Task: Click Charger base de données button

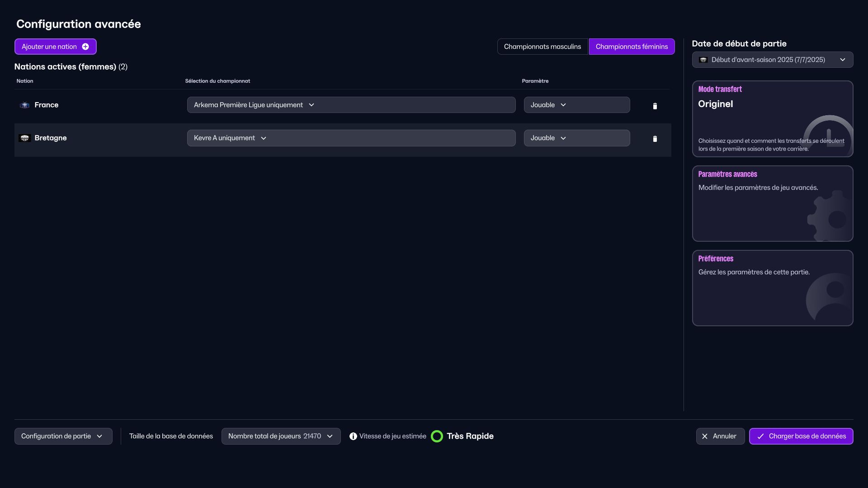Action: (801, 436)
